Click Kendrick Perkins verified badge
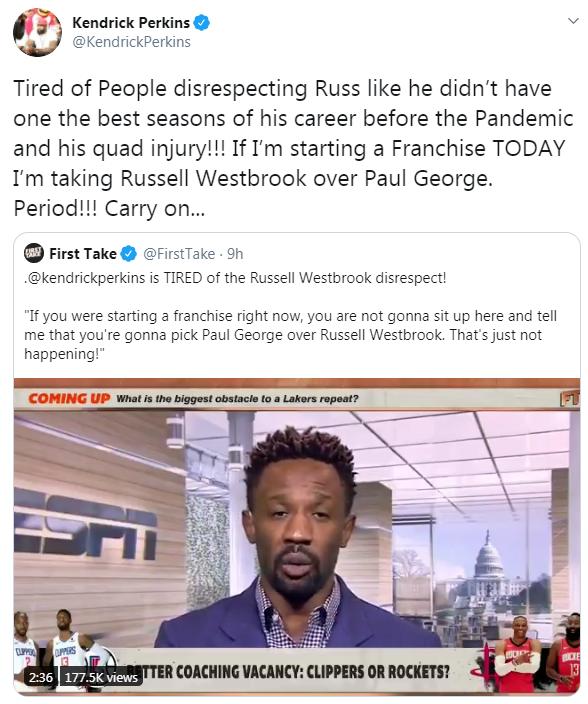 coord(202,23)
